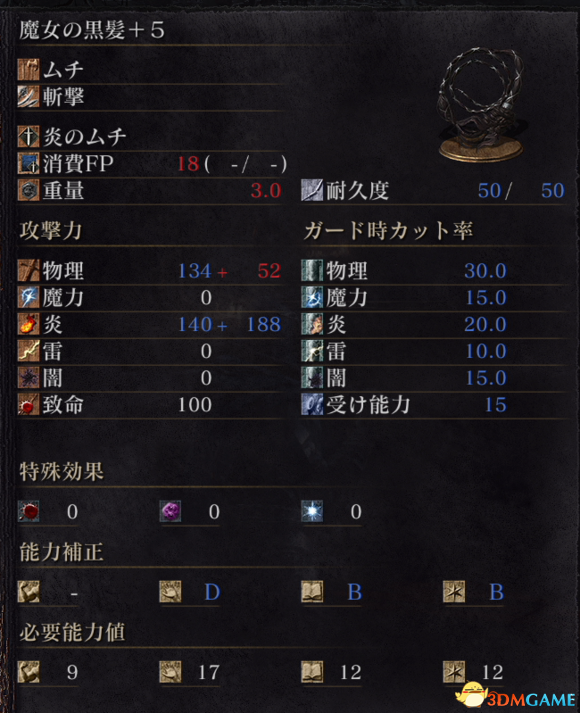580x713 pixels.
Task: Click the 受け能力 stability icon
Action: pyautogui.click(x=312, y=405)
